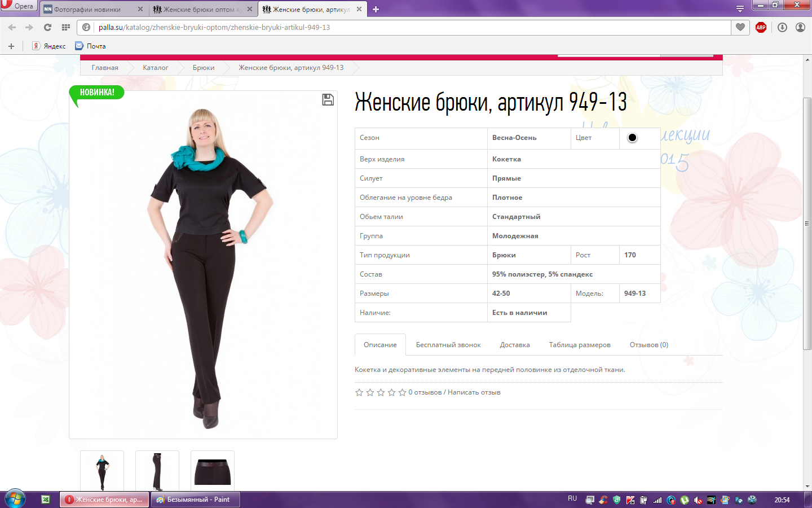Go back to the previous page
Image resolution: width=812 pixels, height=508 pixels.
[x=12, y=27]
